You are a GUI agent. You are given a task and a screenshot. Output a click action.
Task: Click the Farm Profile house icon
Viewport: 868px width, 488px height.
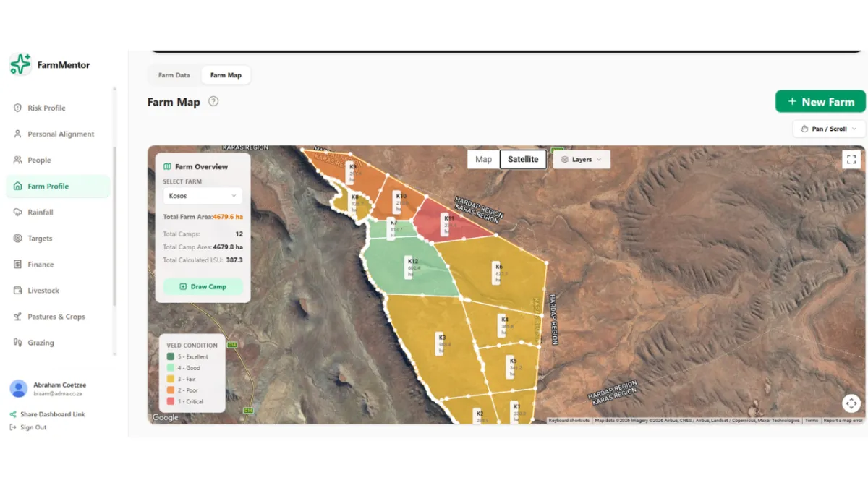[17, 186]
